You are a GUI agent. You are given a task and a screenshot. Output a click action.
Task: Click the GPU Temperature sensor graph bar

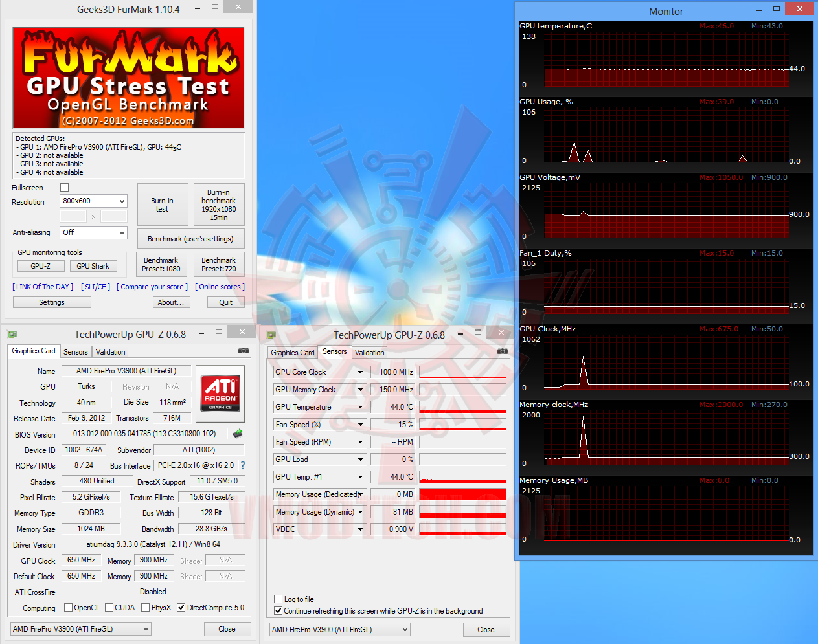tap(462, 407)
